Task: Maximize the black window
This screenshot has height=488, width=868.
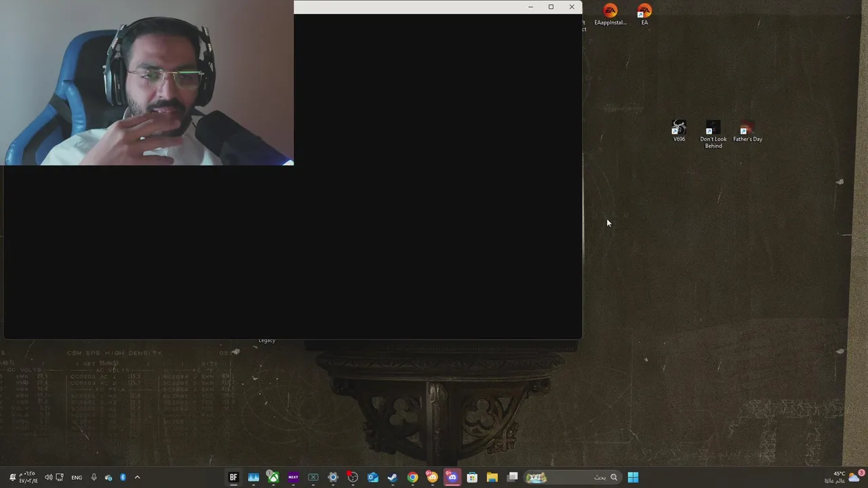Action: click(551, 7)
